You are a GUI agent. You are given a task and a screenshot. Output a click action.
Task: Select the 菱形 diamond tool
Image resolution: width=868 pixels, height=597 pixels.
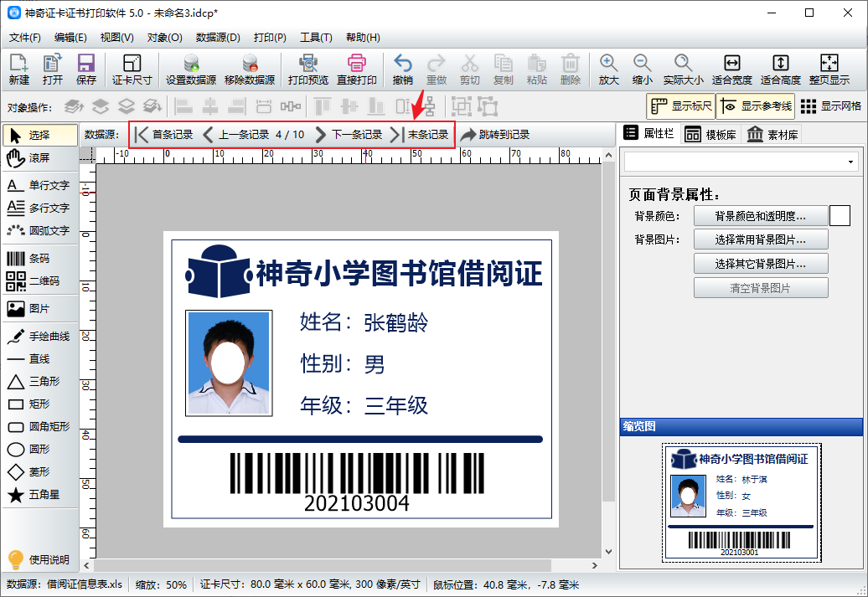coord(40,472)
